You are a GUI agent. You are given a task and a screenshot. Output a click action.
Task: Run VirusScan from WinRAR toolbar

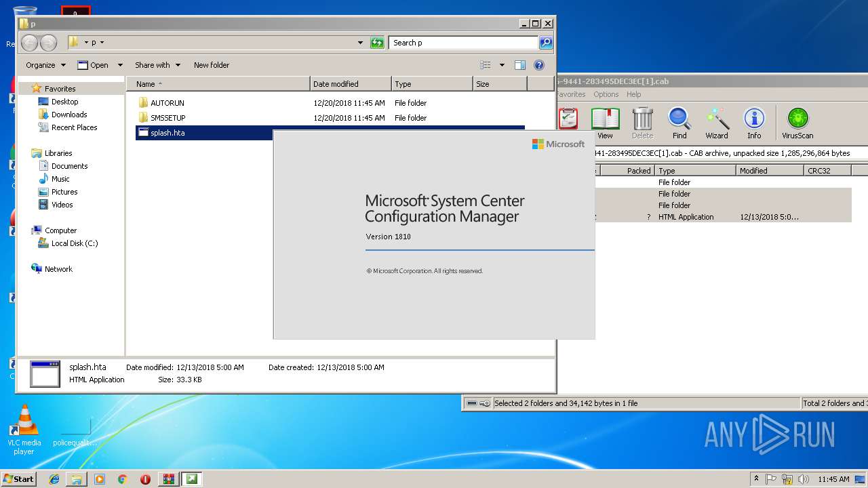pos(797,123)
